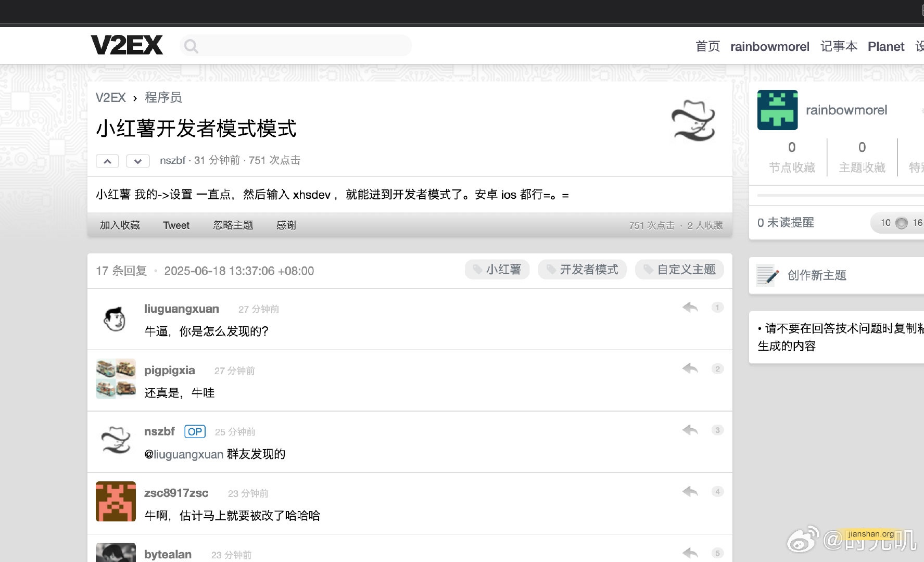
Task: Upvote the topic with the up arrow
Action: [x=107, y=161]
